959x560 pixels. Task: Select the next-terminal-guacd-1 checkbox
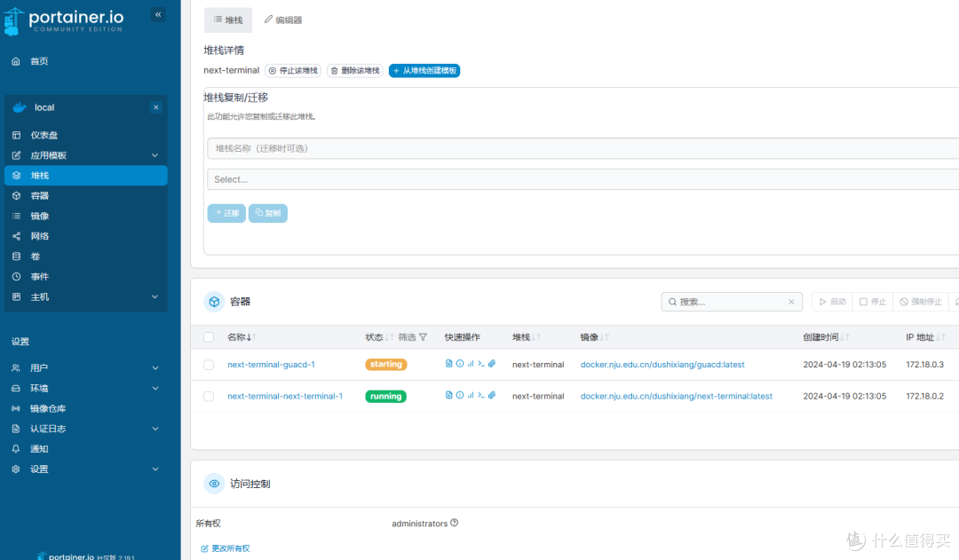pos(209,365)
